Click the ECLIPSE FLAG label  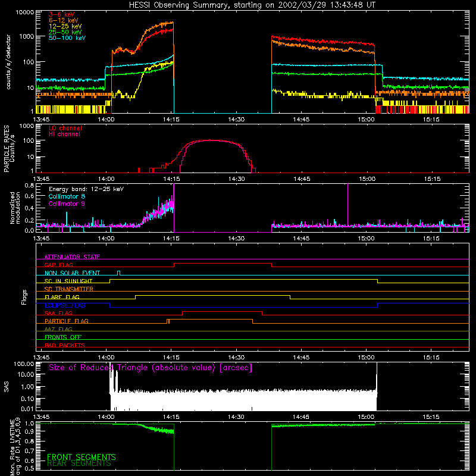(x=65, y=305)
